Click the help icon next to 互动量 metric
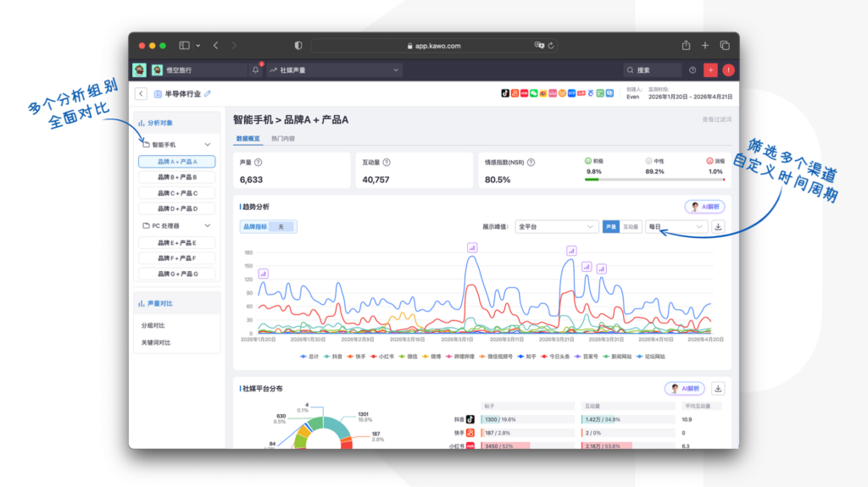Screen dimensions: 868x487 click(387, 162)
